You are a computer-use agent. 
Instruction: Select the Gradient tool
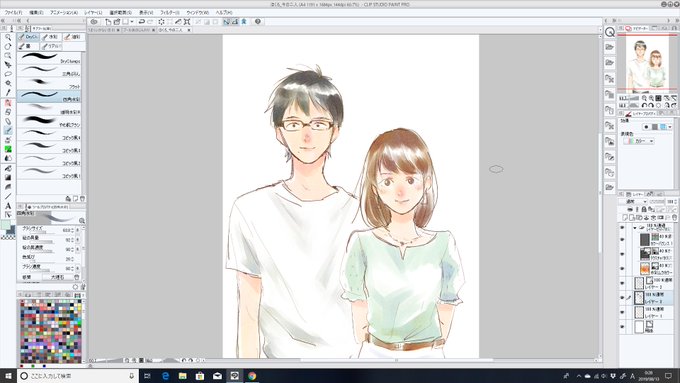pos(8,177)
